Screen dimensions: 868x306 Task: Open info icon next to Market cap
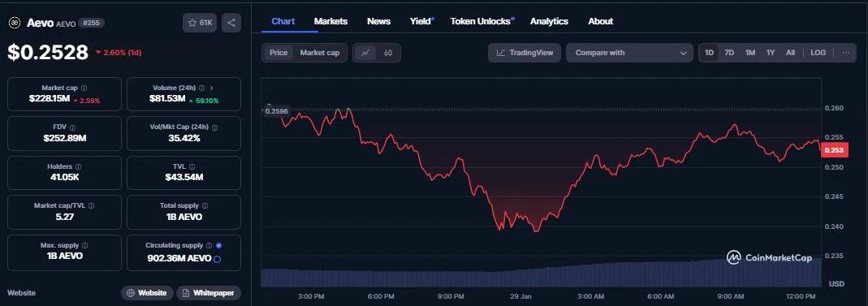point(84,88)
